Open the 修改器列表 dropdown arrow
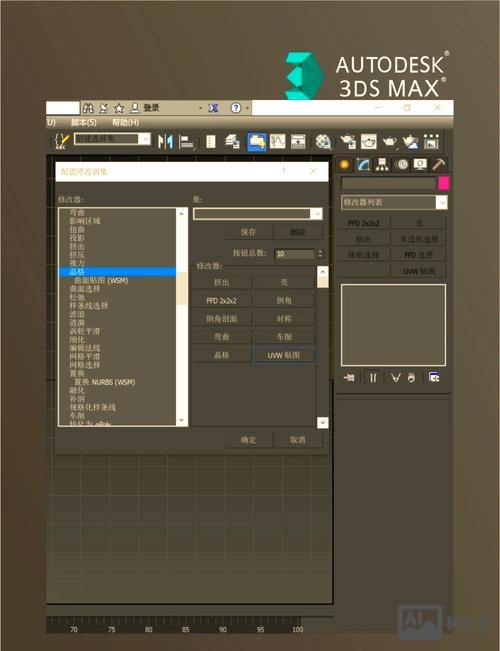Viewport: 500px width, 651px height. tap(441, 203)
